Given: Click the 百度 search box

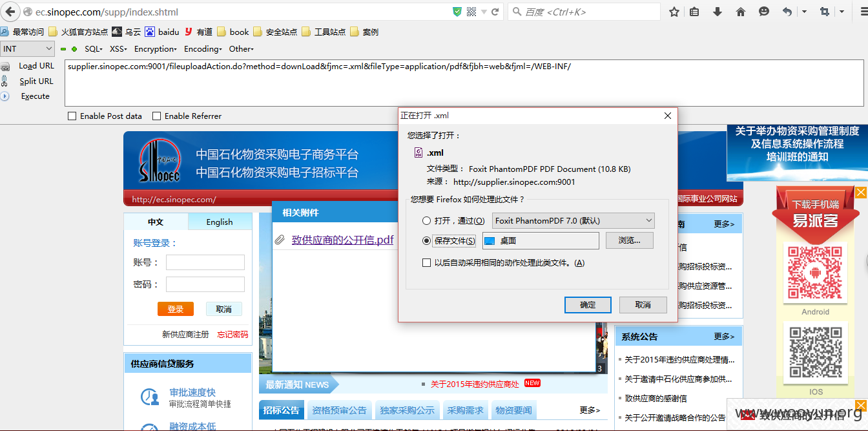Looking at the screenshot, I should point(584,12).
